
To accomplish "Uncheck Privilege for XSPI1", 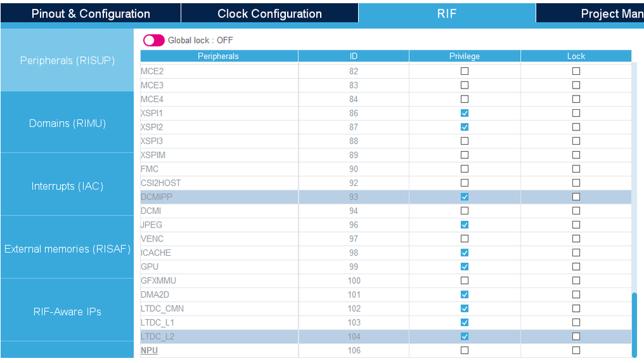I will [x=465, y=113].
